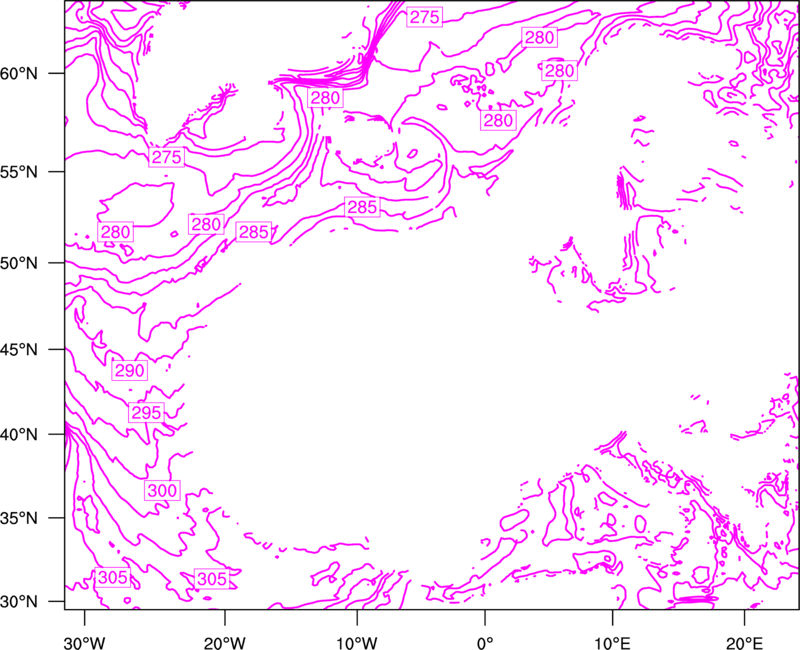Select the 20°W longitude axis label
The width and height of the screenshot is (800, 650).
click(225, 643)
